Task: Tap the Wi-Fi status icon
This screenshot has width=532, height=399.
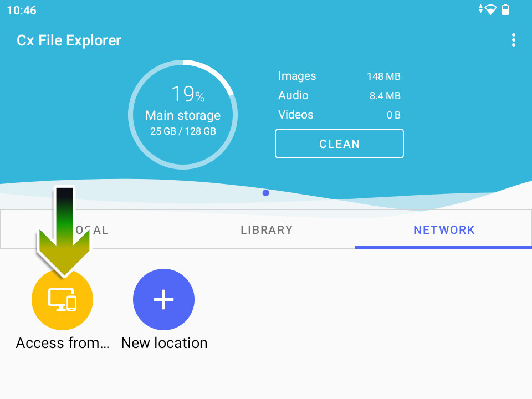Action: coord(490,9)
